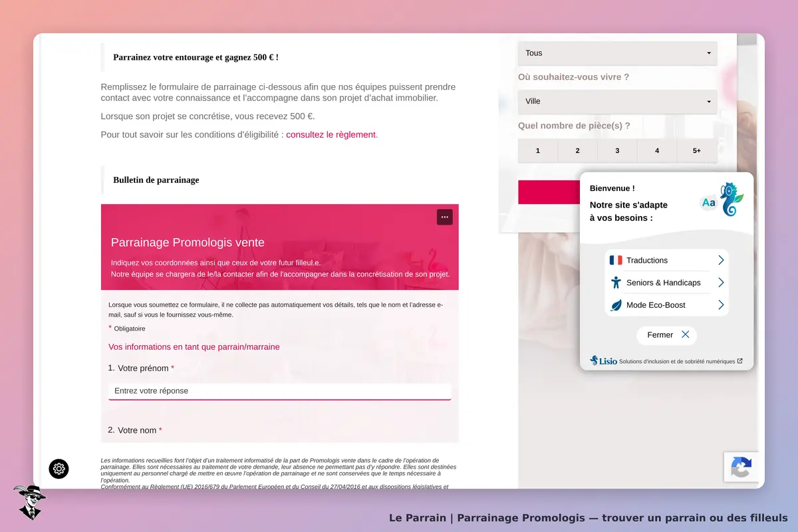Click the Mode Eco-Boost label
Image resolution: width=798 pixels, height=532 pixels.
point(656,305)
